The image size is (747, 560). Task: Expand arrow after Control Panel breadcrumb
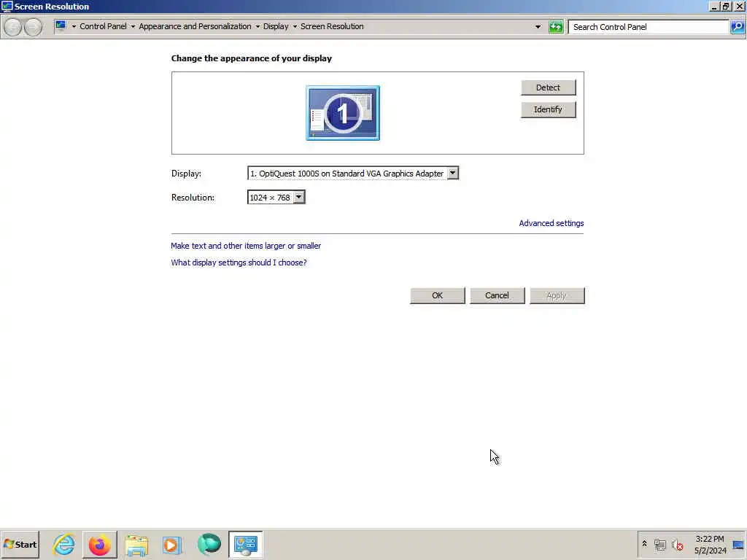[x=133, y=27]
